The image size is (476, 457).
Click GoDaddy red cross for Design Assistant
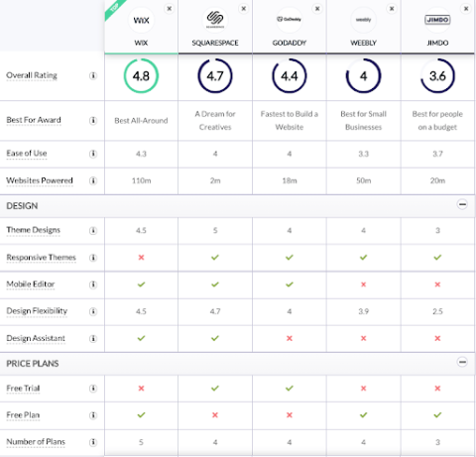point(290,338)
